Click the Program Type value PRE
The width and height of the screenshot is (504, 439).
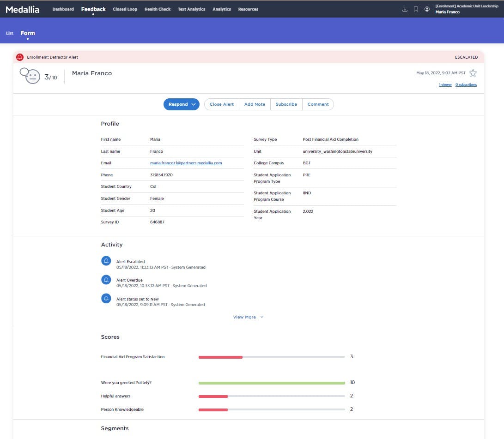pyautogui.click(x=306, y=175)
